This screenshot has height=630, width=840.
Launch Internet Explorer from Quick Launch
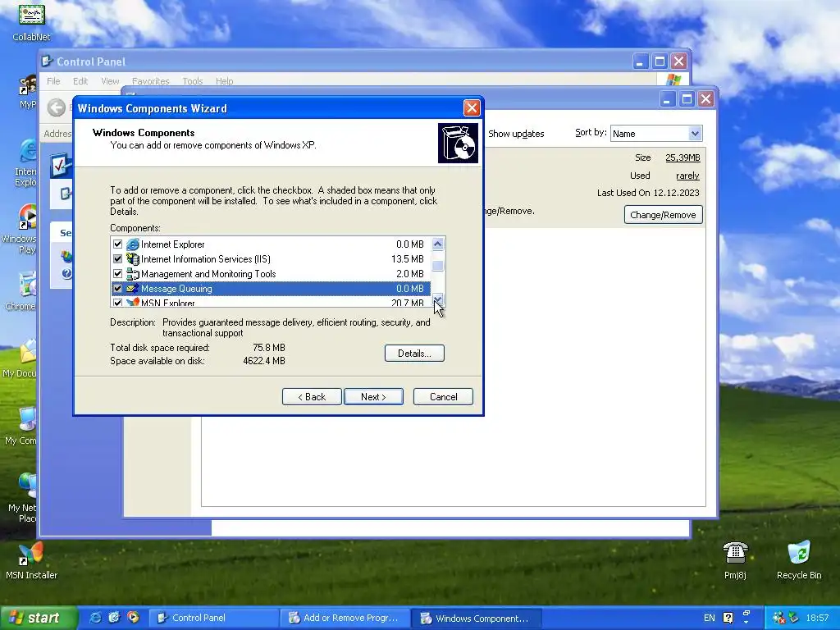point(95,618)
